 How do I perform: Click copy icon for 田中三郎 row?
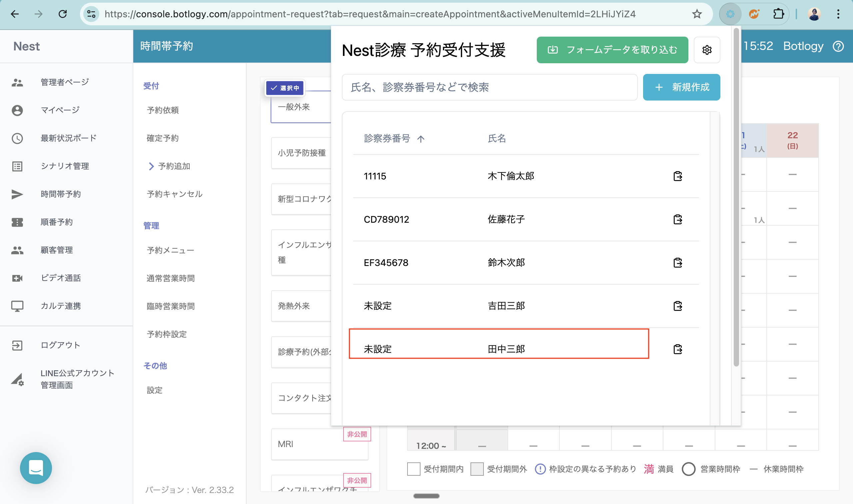pos(677,349)
